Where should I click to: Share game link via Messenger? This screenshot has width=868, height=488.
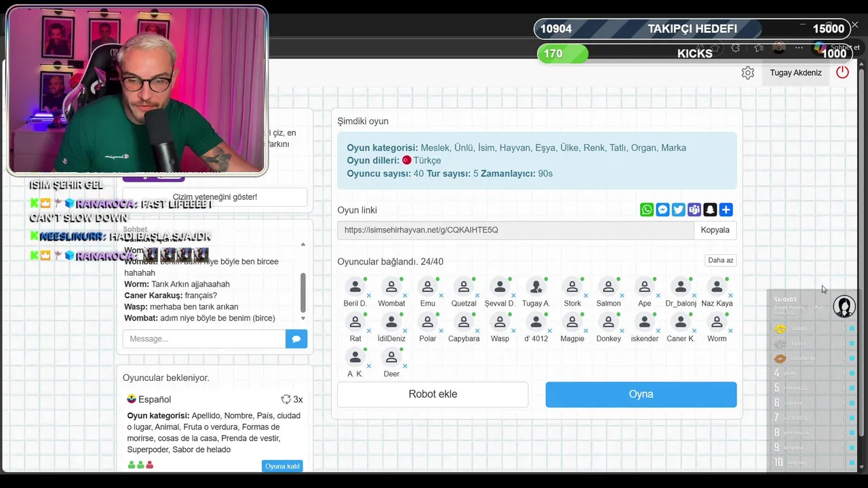(663, 210)
